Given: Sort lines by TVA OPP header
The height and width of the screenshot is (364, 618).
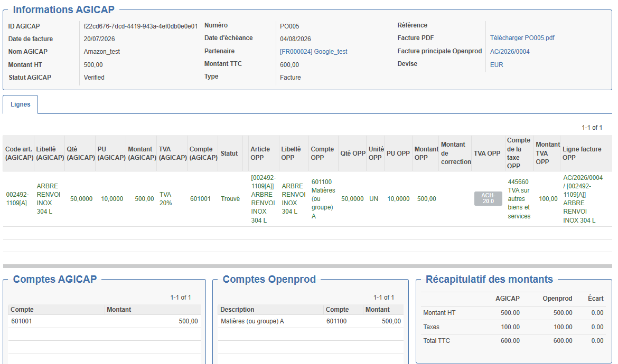Looking at the screenshot, I should coord(488,154).
